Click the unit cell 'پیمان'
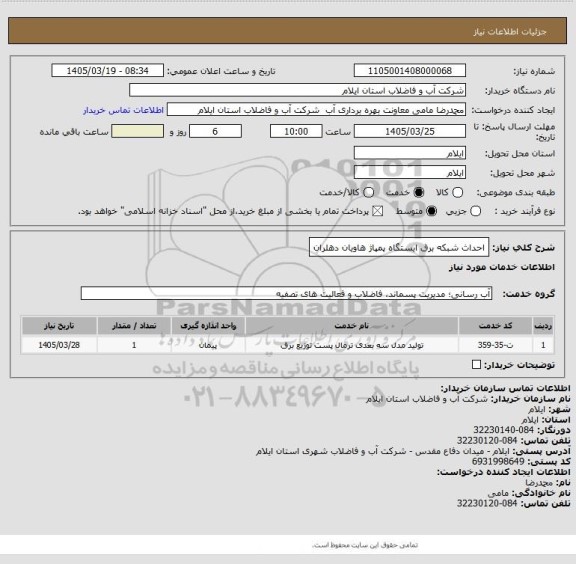 (208, 345)
